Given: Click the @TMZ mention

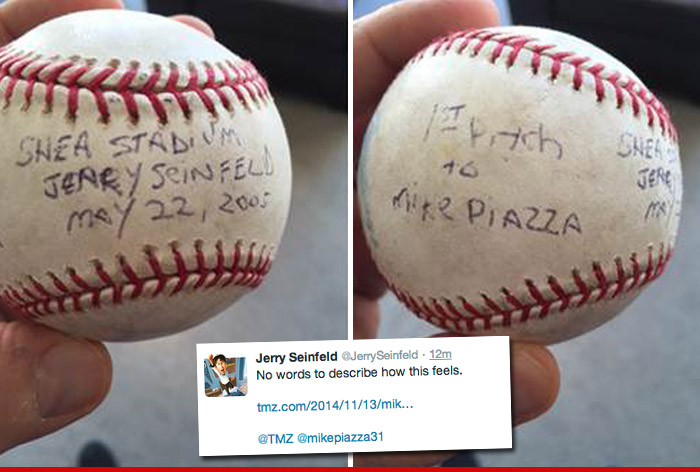Looking at the screenshot, I should 275,439.
